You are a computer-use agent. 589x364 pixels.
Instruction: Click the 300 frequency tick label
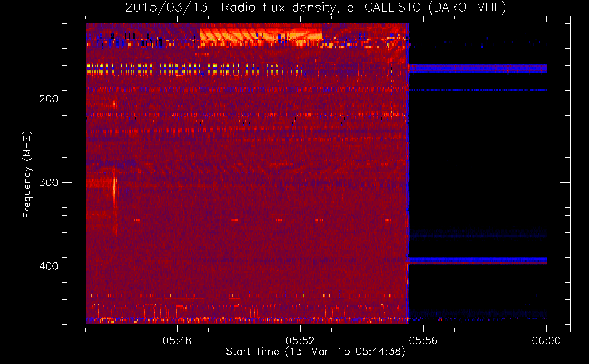click(49, 182)
